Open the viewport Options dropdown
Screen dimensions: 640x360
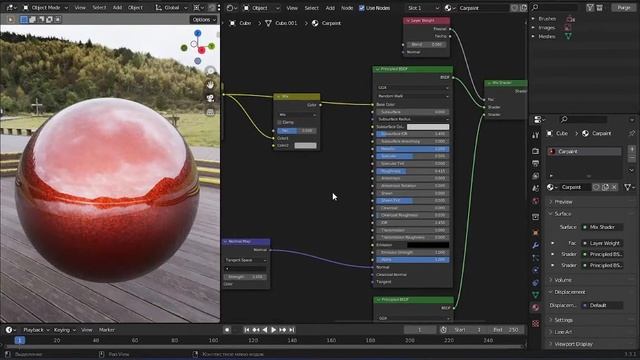click(203, 20)
